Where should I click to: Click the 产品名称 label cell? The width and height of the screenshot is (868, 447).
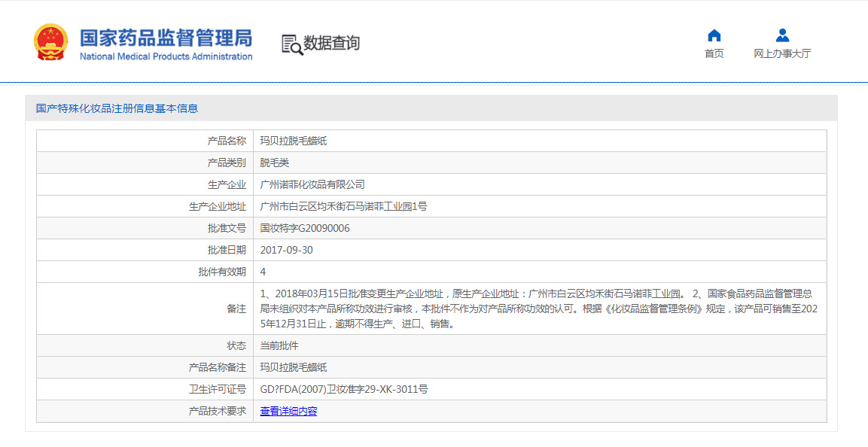[x=145, y=141]
